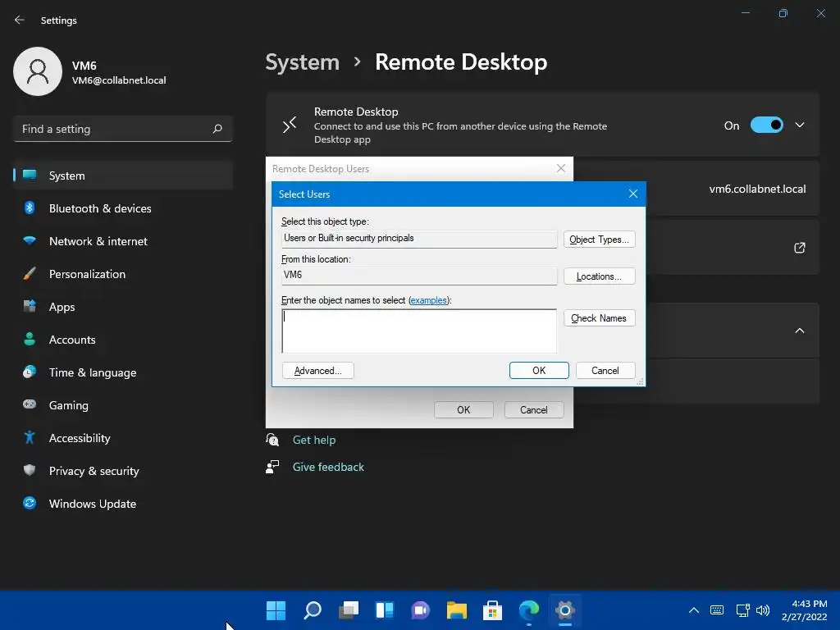Open Bluetooth & devices settings
Image resolution: width=840 pixels, height=630 pixels.
coord(123,208)
